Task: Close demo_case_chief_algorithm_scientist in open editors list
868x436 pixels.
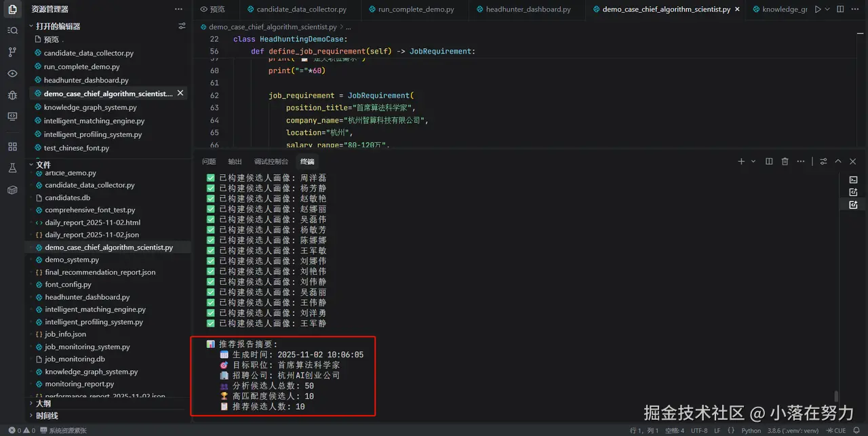Action: click(180, 94)
